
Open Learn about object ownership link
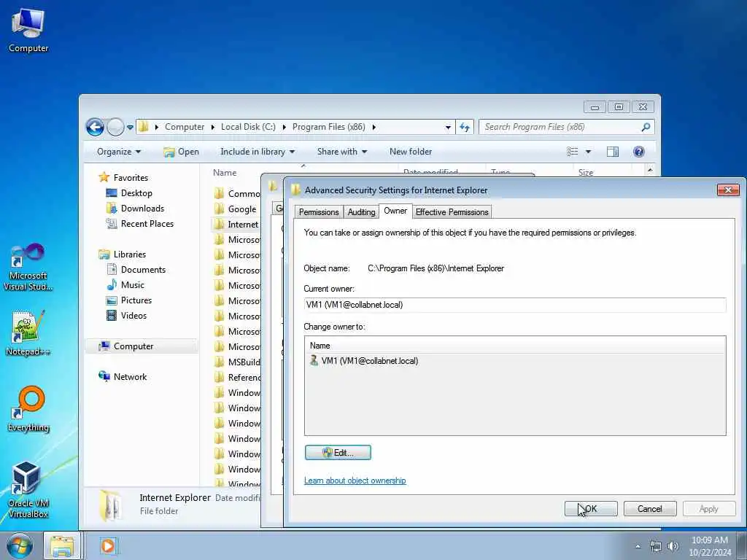pyautogui.click(x=355, y=481)
